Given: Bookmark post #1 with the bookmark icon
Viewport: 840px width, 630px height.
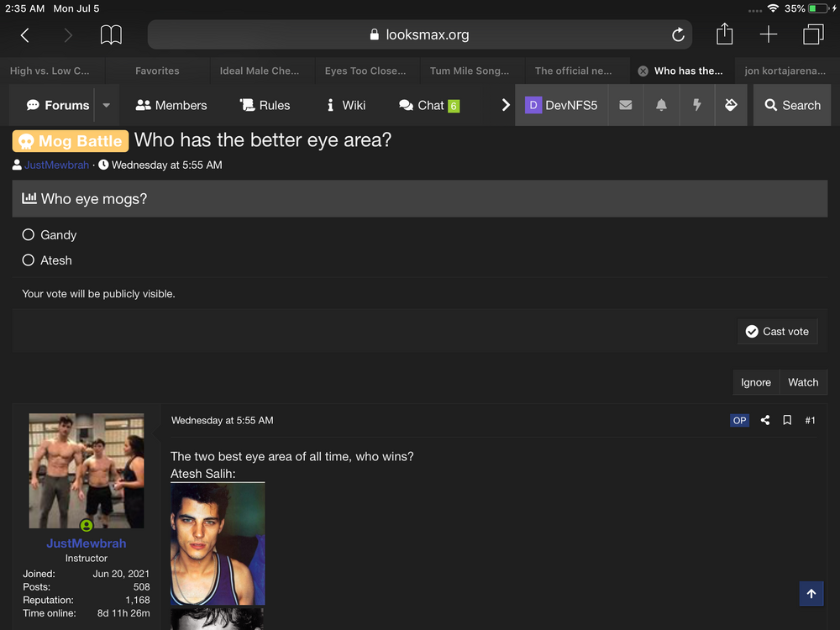Looking at the screenshot, I should (x=787, y=420).
